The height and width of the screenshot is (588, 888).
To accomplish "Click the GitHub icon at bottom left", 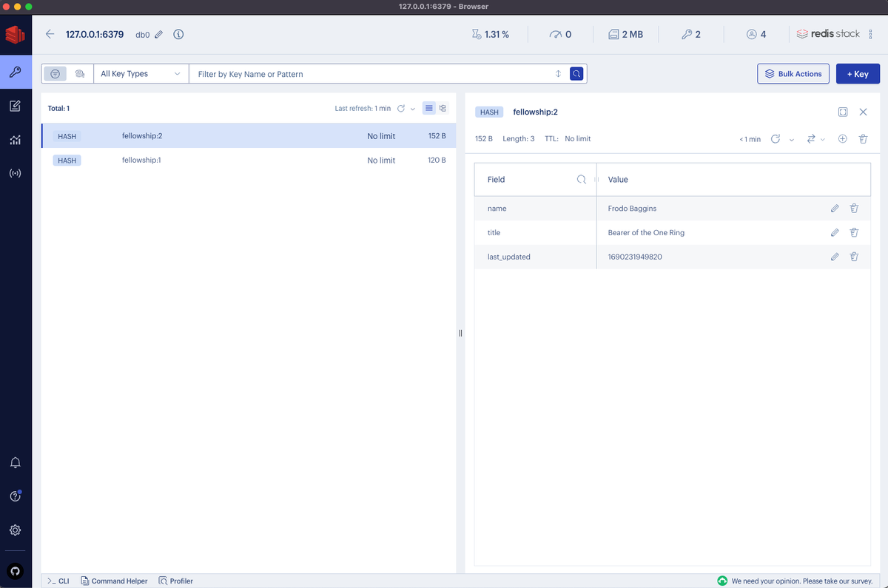I will coord(16,570).
